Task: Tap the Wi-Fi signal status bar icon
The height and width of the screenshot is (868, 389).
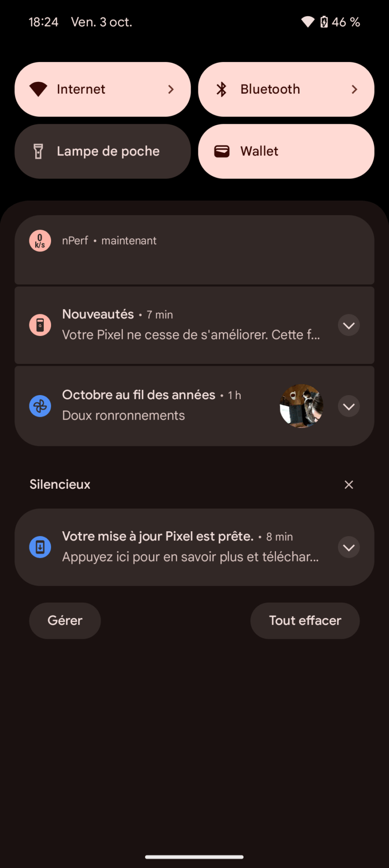Action: point(308,22)
